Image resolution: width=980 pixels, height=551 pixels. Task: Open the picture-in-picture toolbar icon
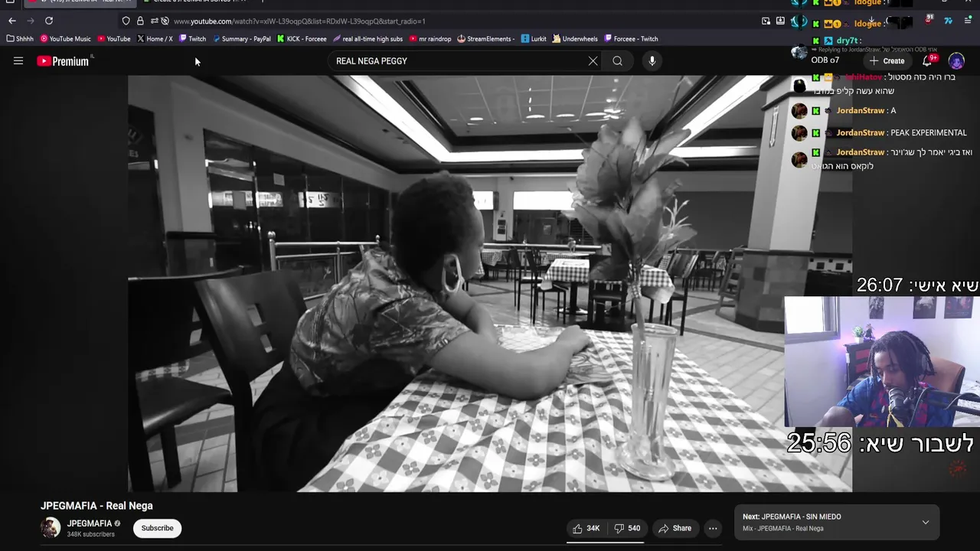tap(766, 21)
